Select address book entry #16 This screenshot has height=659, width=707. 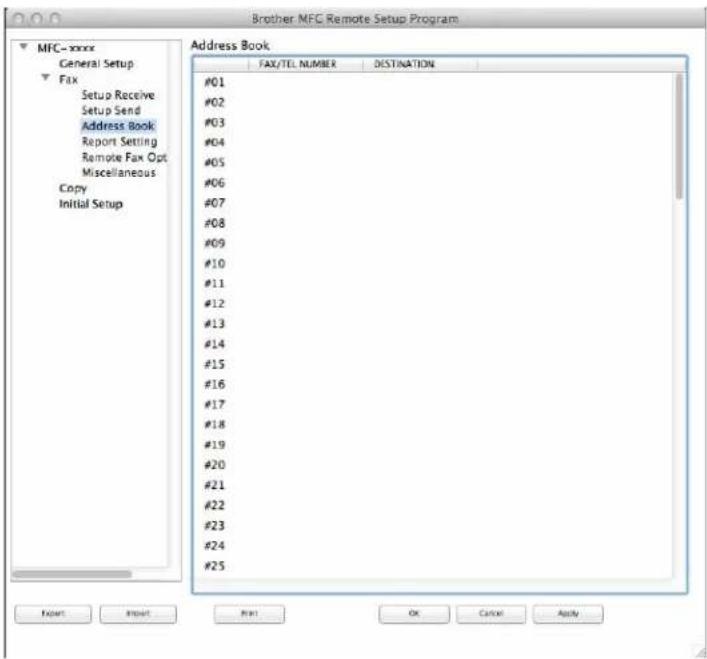(432, 384)
